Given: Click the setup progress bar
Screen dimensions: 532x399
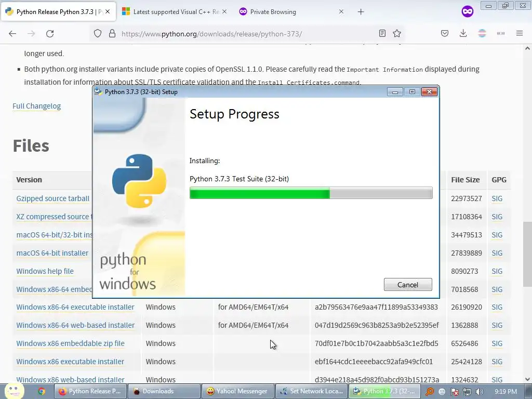Looking at the screenshot, I should click(311, 193).
